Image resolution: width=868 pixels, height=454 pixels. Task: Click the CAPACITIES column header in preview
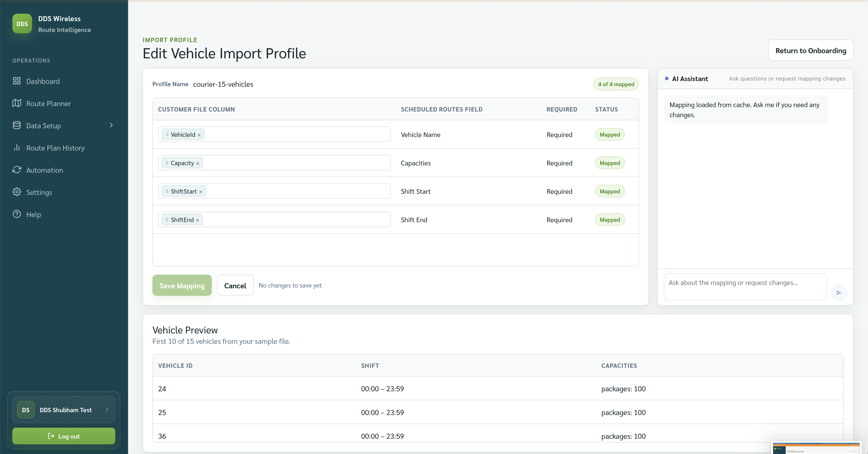(x=619, y=365)
